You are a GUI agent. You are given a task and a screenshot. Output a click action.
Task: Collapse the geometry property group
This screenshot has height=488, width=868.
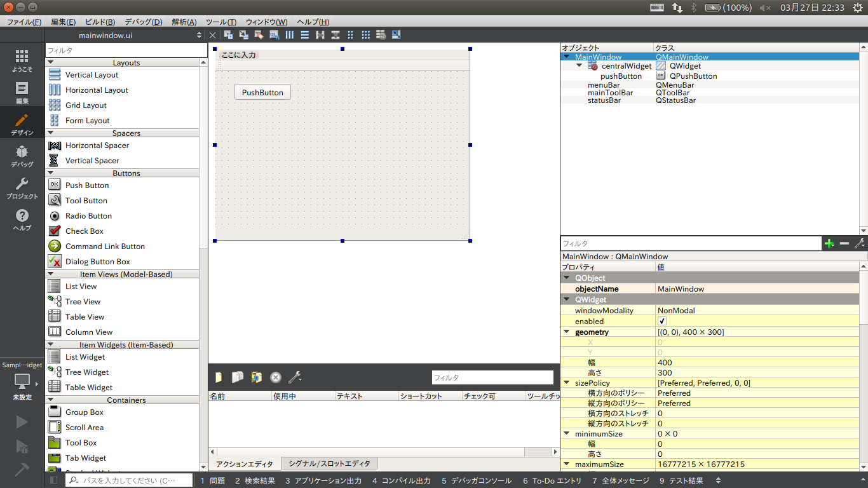click(x=566, y=332)
